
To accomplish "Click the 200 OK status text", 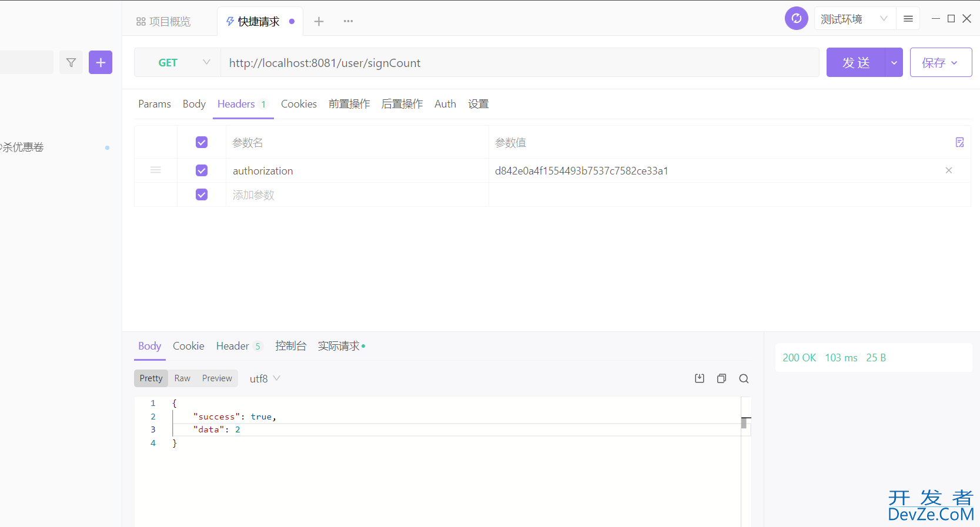I will tap(799, 358).
